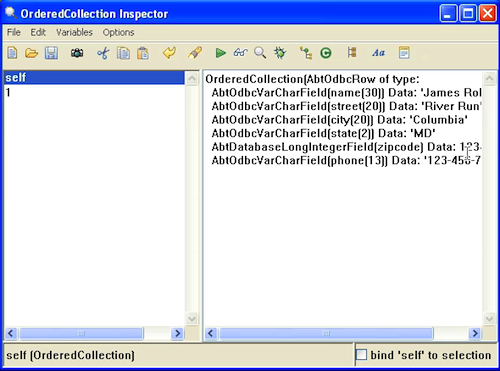Click variables list scroll down arrow

pyautogui.click(x=192, y=319)
